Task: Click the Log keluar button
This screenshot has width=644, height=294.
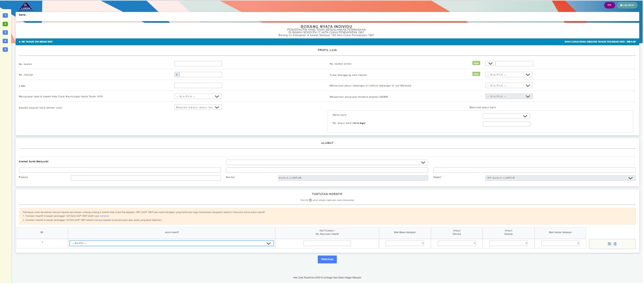Action: click(x=627, y=5)
